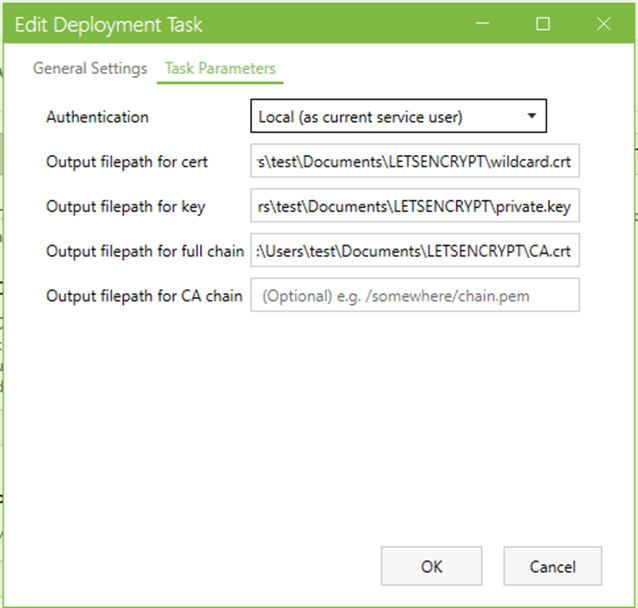The height and width of the screenshot is (608, 638).
Task: Click the private.key filepath input
Action: click(x=415, y=207)
